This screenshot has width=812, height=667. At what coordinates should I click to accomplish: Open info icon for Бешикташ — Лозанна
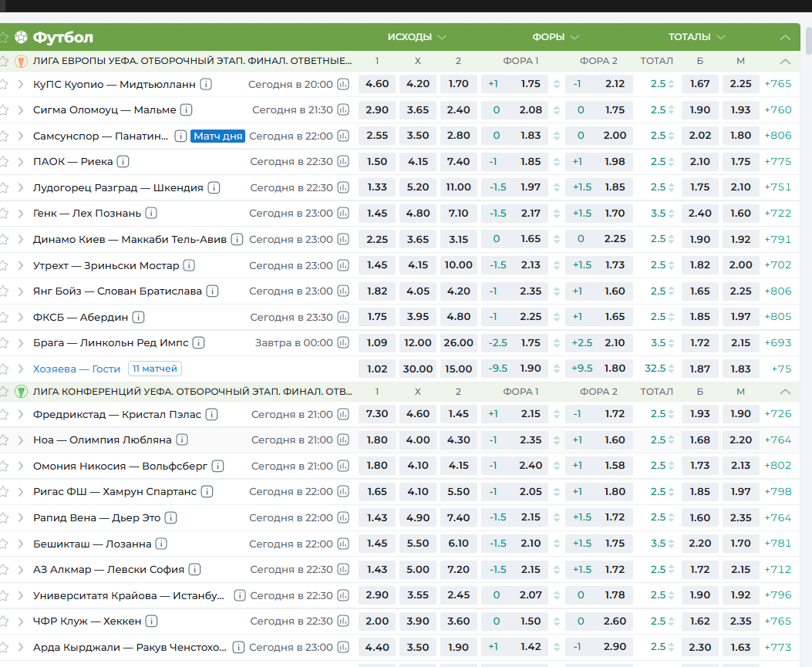(x=162, y=544)
